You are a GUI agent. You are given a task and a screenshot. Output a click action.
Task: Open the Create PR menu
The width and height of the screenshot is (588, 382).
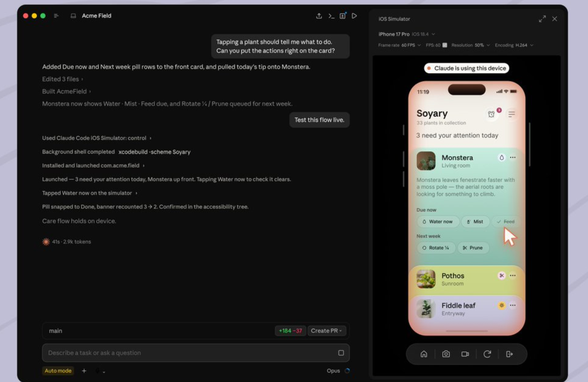click(x=327, y=331)
